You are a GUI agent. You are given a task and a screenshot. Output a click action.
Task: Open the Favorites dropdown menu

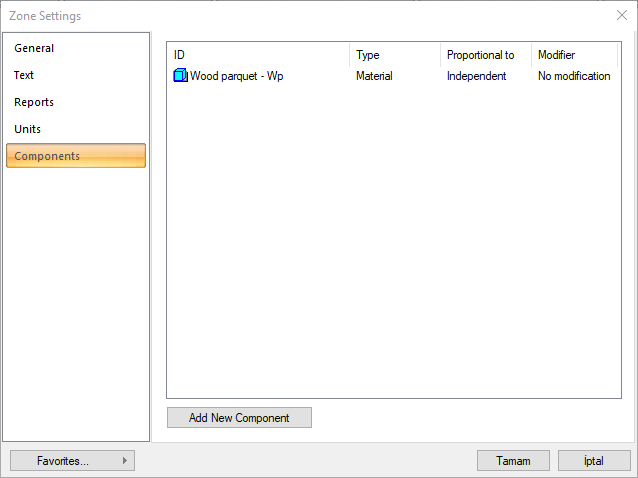point(63,461)
